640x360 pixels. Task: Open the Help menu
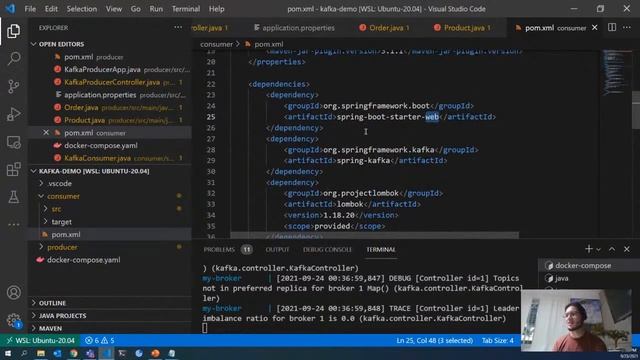click(x=216, y=9)
